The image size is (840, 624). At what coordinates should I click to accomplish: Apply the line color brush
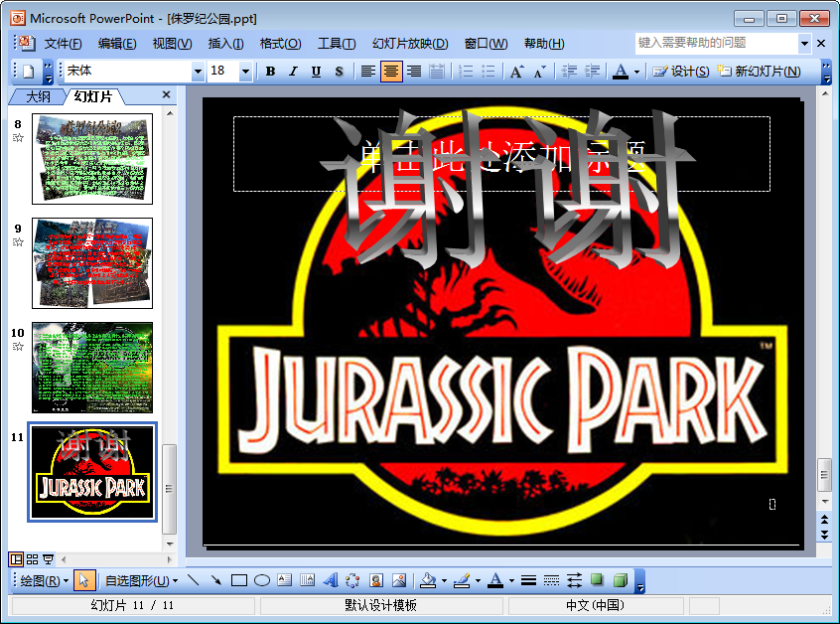tap(462, 580)
